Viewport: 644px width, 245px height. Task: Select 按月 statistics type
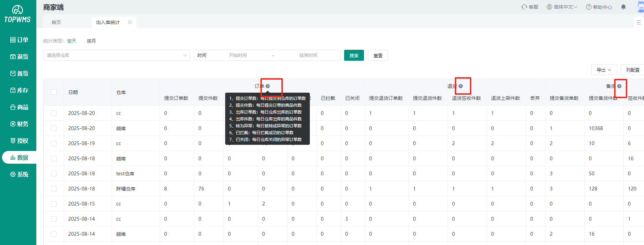(x=91, y=41)
